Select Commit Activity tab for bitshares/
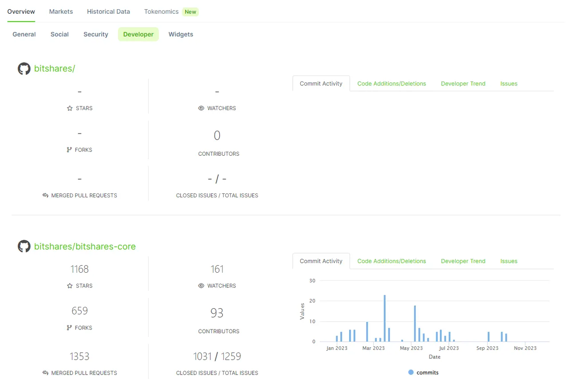 pyautogui.click(x=321, y=83)
